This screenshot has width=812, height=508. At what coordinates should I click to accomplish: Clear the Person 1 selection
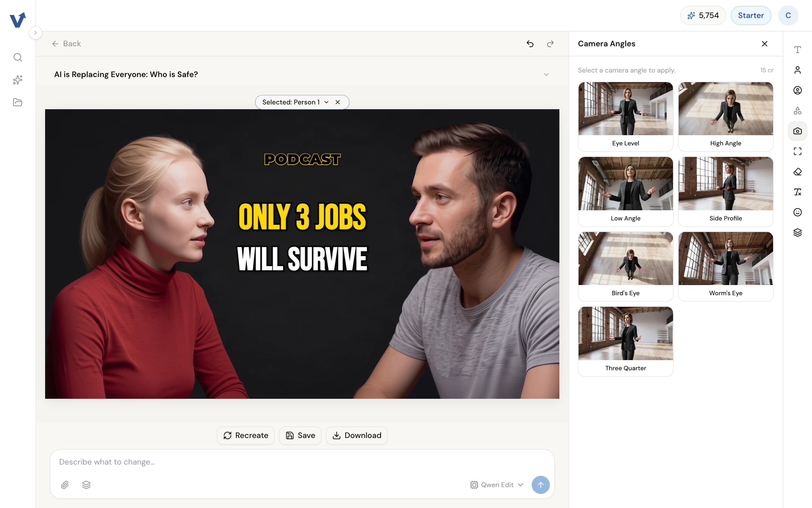coord(337,102)
